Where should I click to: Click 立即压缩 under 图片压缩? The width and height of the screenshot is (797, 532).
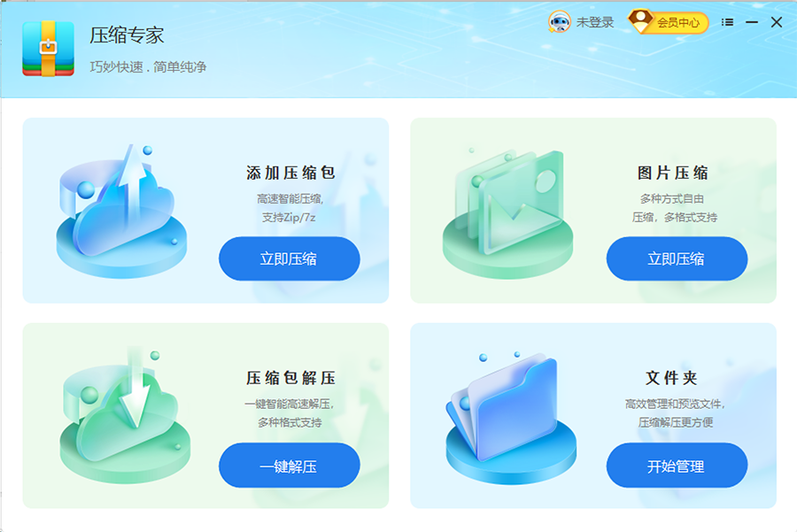click(x=677, y=258)
